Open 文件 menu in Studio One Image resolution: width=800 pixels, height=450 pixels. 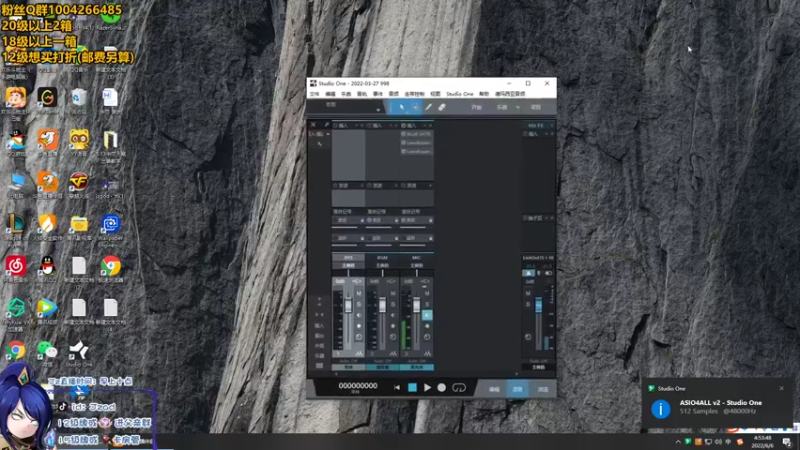[314, 94]
